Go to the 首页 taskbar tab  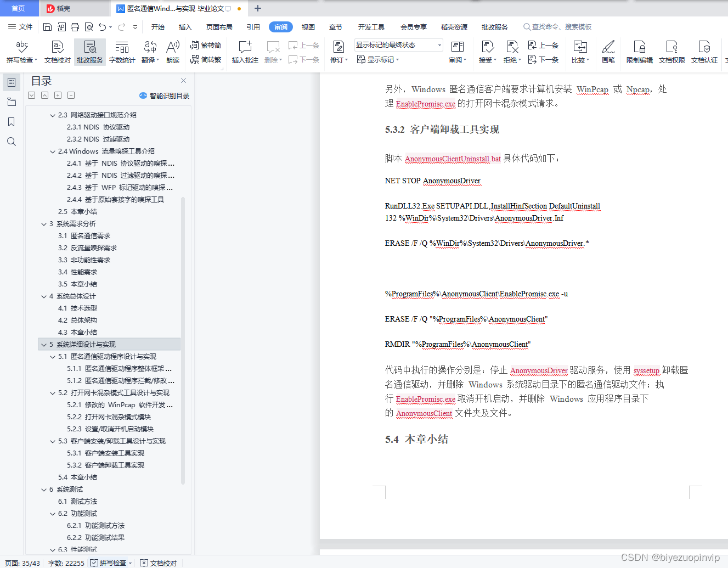pyautogui.click(x=19, y=8)
